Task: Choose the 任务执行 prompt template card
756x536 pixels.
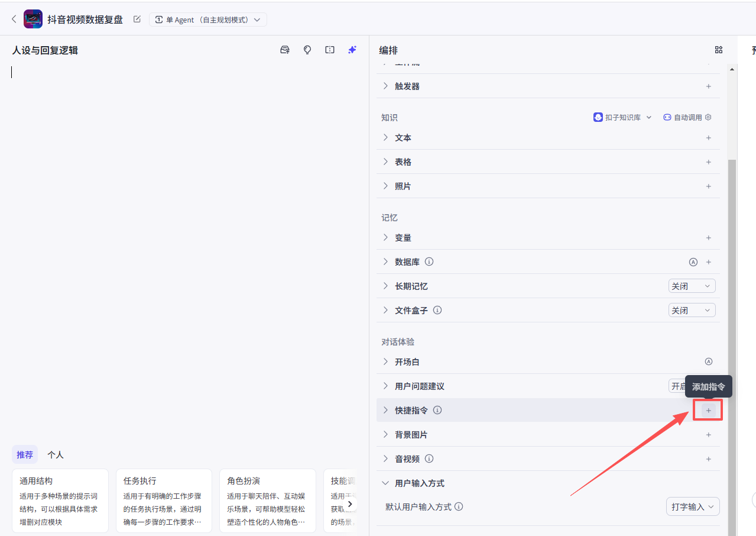Action: point(164,501)
